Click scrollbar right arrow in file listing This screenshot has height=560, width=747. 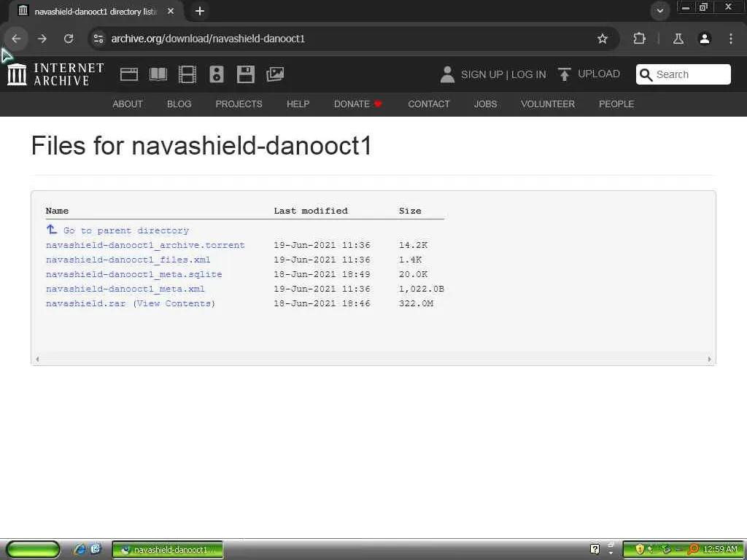coord(709,359)
